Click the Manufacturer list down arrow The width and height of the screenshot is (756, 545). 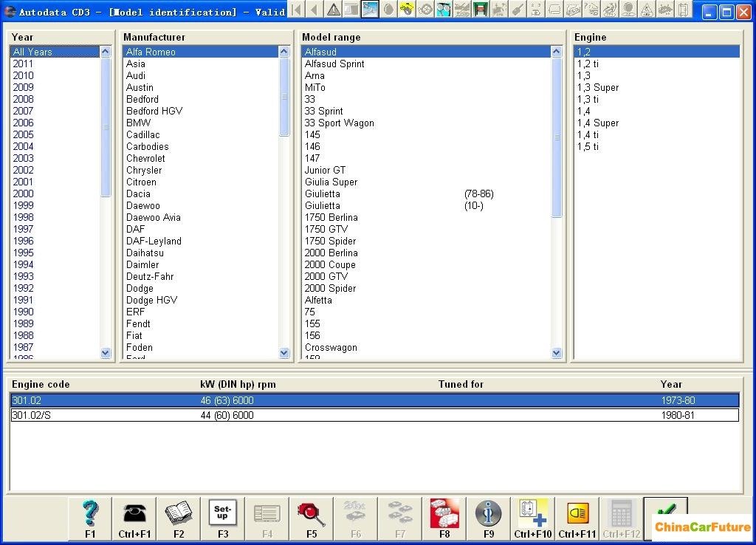pyautogui.click(x=284, y=353)
